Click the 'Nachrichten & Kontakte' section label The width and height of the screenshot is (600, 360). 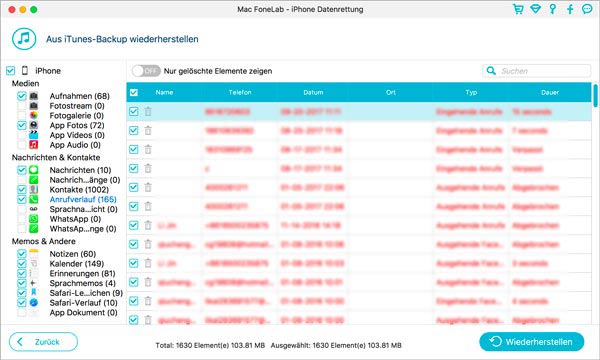[x=56, y=158]
